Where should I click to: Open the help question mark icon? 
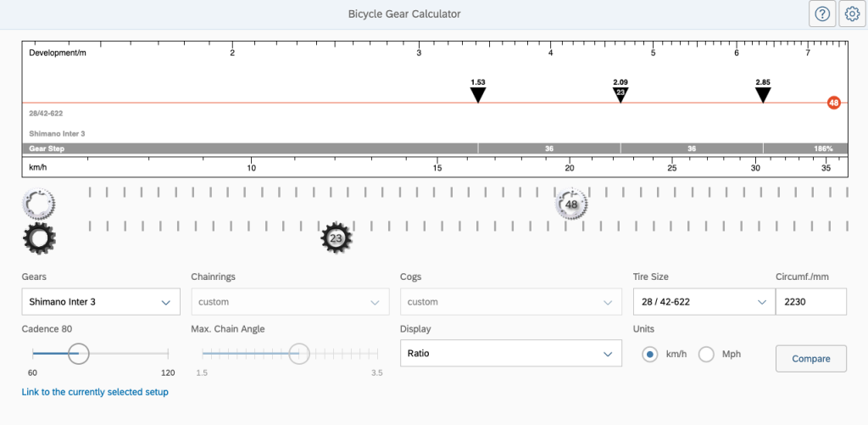(x=821, y=14)
